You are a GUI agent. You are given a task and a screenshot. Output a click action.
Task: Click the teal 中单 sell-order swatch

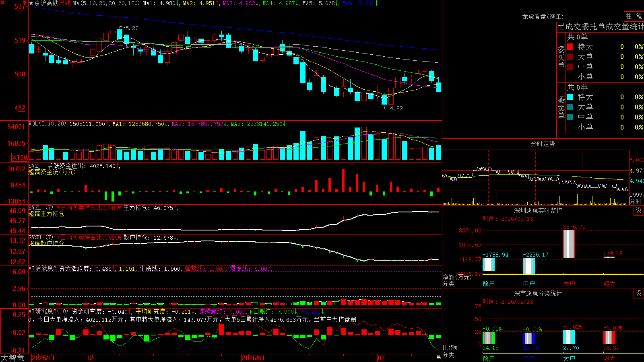click(570, 117)
